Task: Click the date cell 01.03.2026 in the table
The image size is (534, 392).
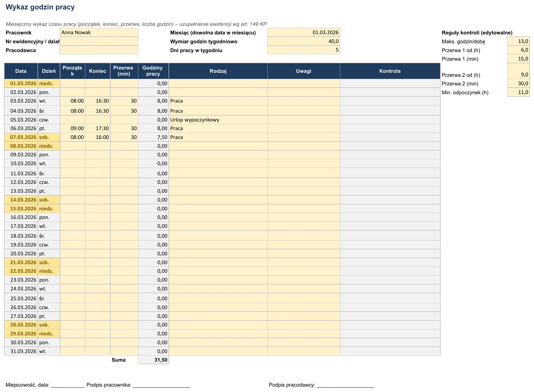Action: (x=21, y=83)
